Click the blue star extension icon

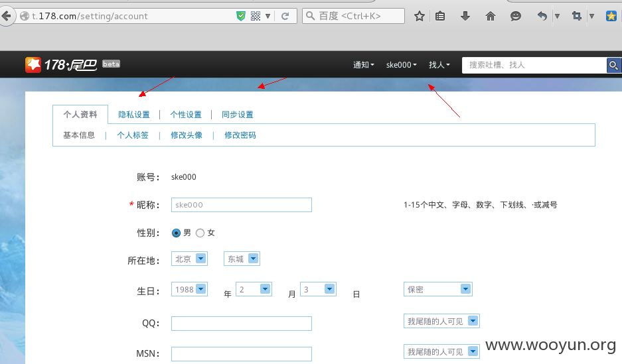[x=611, y=16]
